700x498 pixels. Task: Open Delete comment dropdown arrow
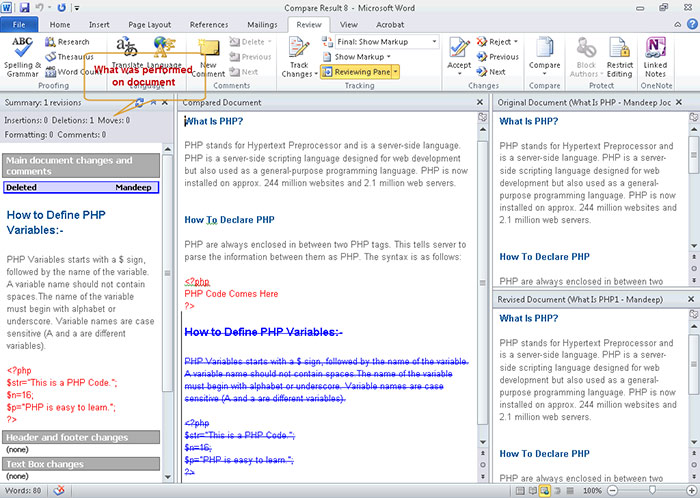point(270,42)
